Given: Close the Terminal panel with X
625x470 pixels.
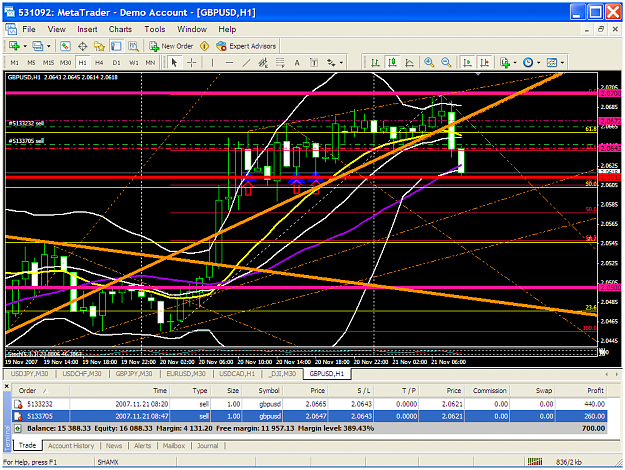Looking at the screenshot, I should 6,386.
